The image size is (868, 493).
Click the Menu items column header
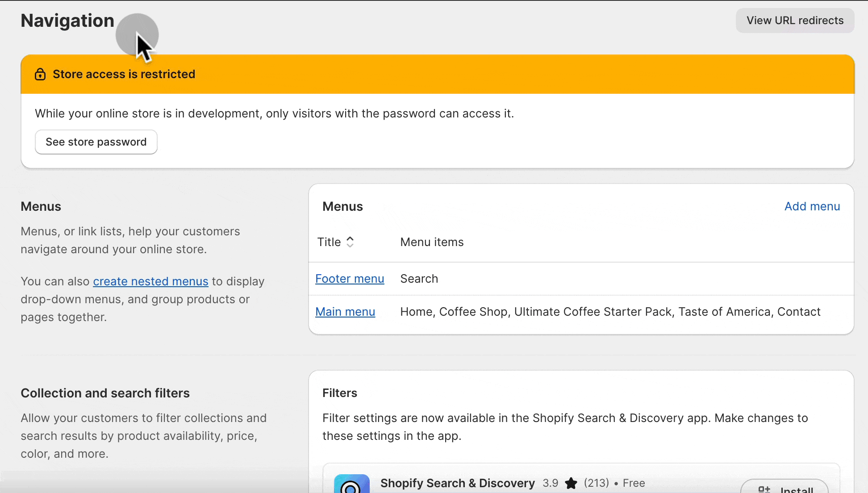point(432,242)
